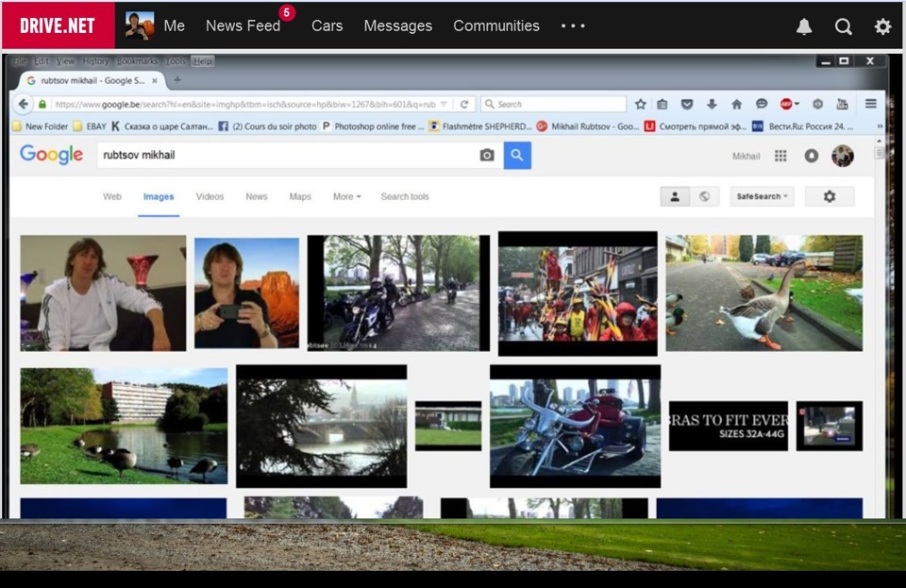The height and width of the screenshot is (588, 906).
Task: Open the Communities link
Action: click(496, 25)
